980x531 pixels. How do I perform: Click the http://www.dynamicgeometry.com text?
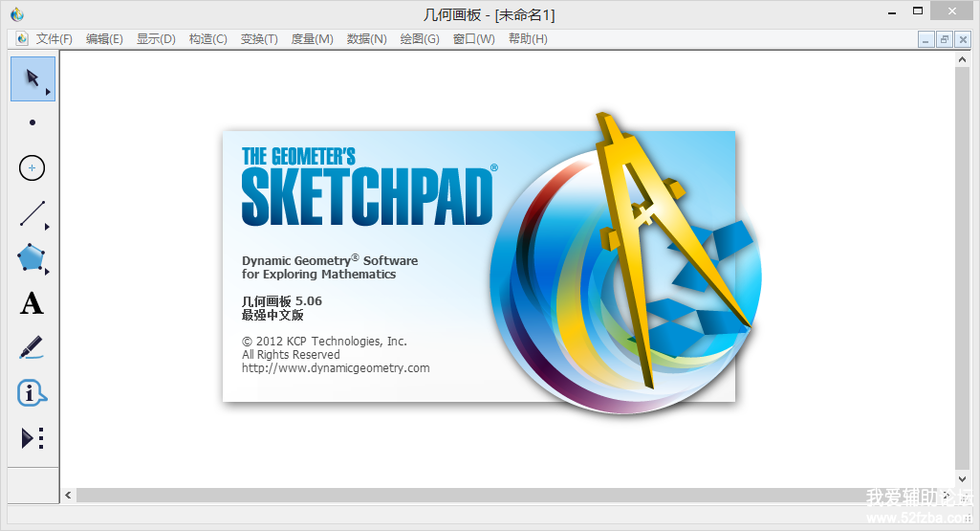[336, 368]
